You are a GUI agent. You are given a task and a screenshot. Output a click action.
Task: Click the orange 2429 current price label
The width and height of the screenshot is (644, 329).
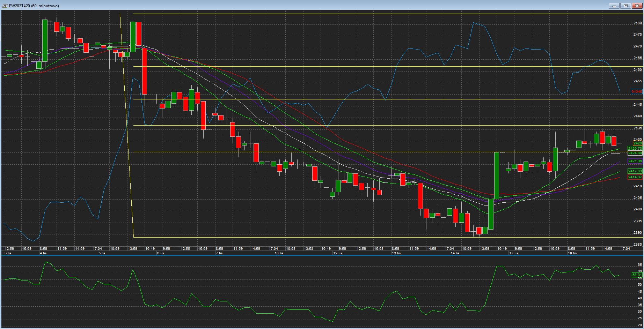[x=637, y=143]
